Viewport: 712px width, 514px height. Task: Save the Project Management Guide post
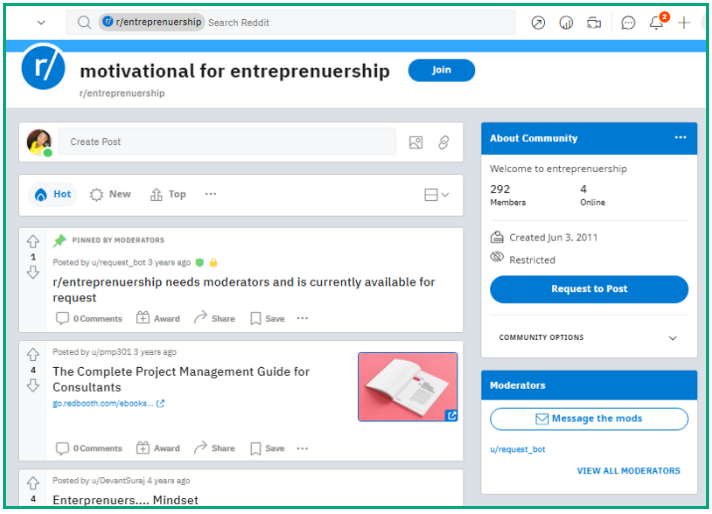pyautogui.click(x=267, y=448)
